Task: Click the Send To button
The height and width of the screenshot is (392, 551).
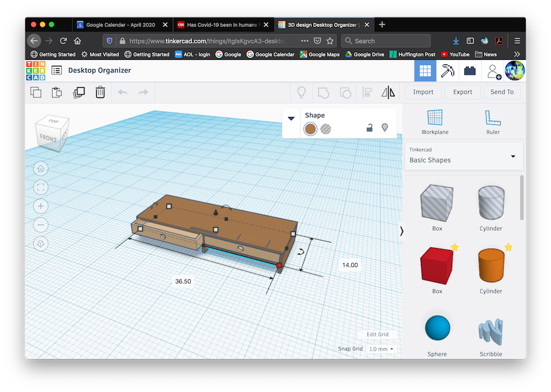Action: point(502,92)
